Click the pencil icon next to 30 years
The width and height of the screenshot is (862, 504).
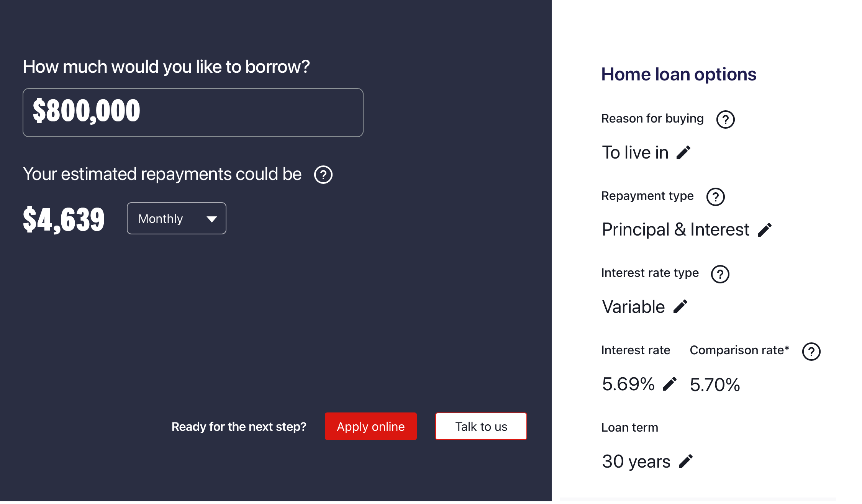click(685, 461)
